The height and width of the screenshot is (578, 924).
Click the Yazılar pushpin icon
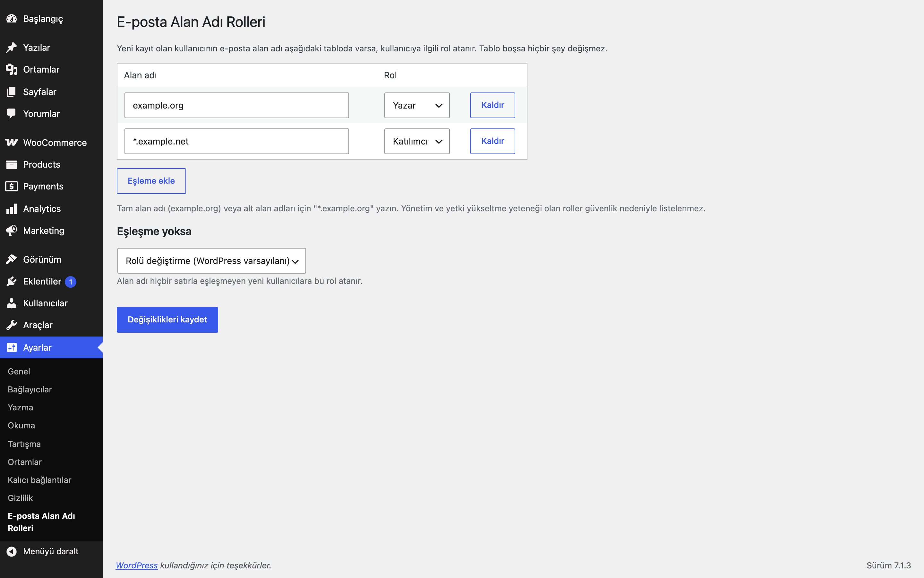point(12,48)
